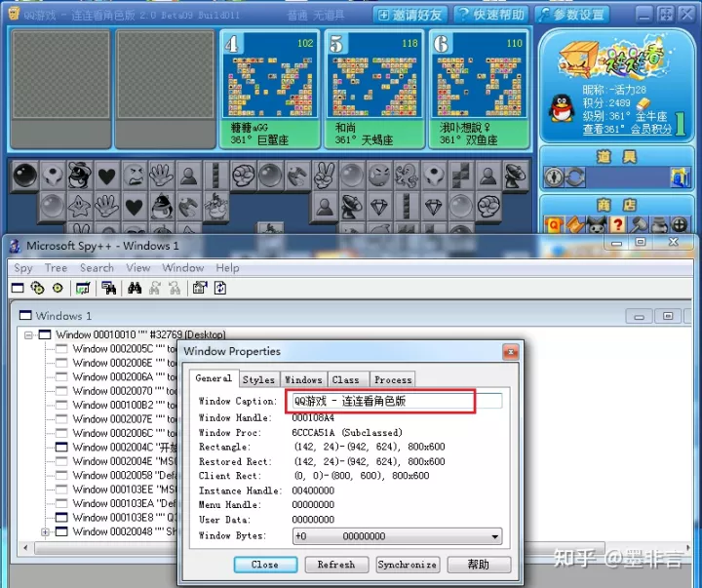Click the Refresh button in Window Properties
This screenshot has height=588, width=702.
(x=336, y=565)
